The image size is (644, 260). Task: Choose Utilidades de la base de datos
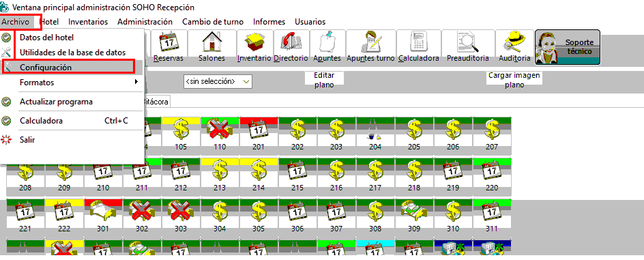coord(73,52)
